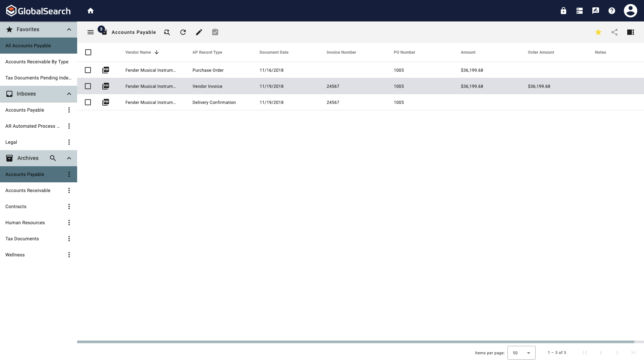Open PDF icon for Purchase Order row
The width and height of the screenshot is (644, 362).
[x=106, y=70]
